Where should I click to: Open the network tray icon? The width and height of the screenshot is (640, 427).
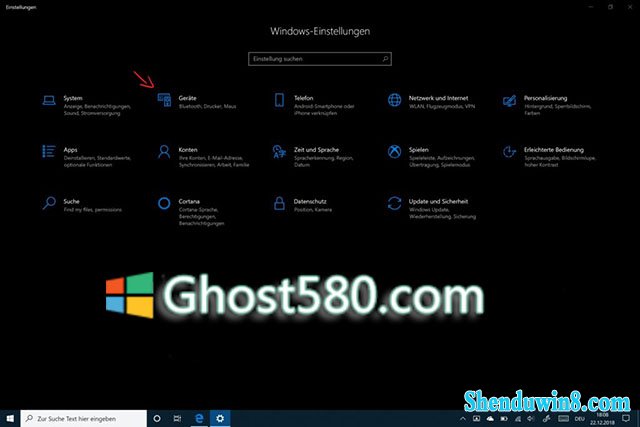(x=518, y=419)
